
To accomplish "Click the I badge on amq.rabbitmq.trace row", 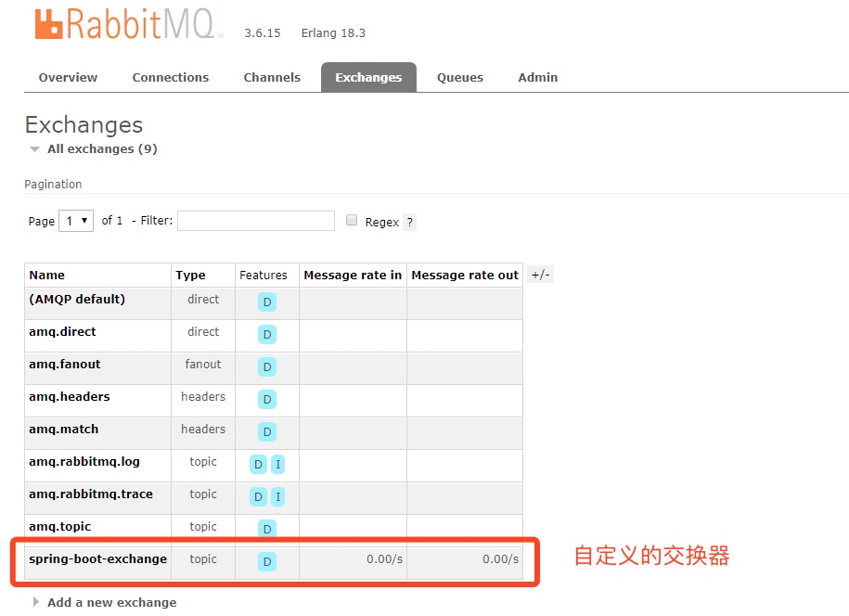I will [277, 496].
